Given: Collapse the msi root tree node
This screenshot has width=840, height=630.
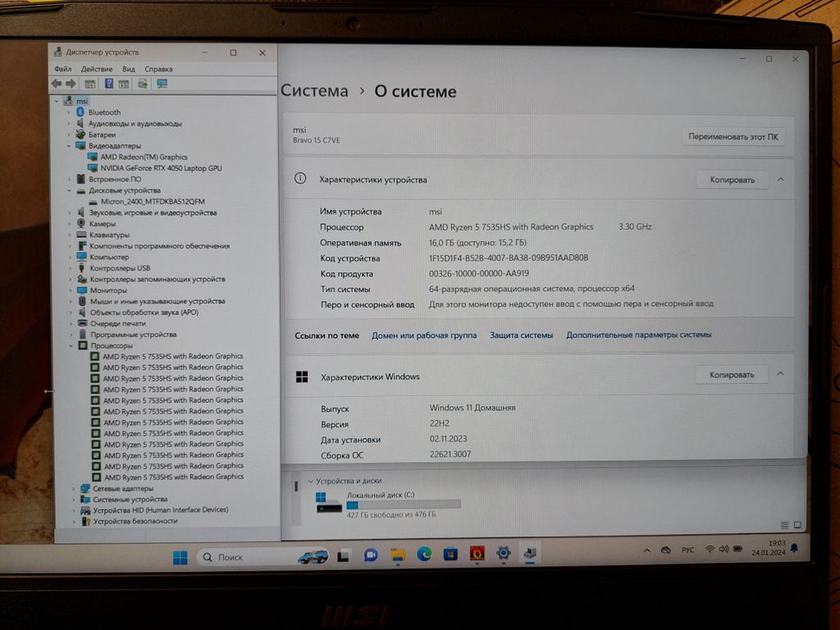Looking at the screenshot, I should point(57,101).
